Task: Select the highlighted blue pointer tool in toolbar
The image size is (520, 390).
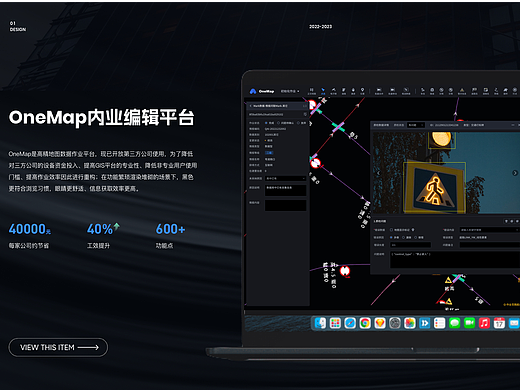Action: [323, 91]
